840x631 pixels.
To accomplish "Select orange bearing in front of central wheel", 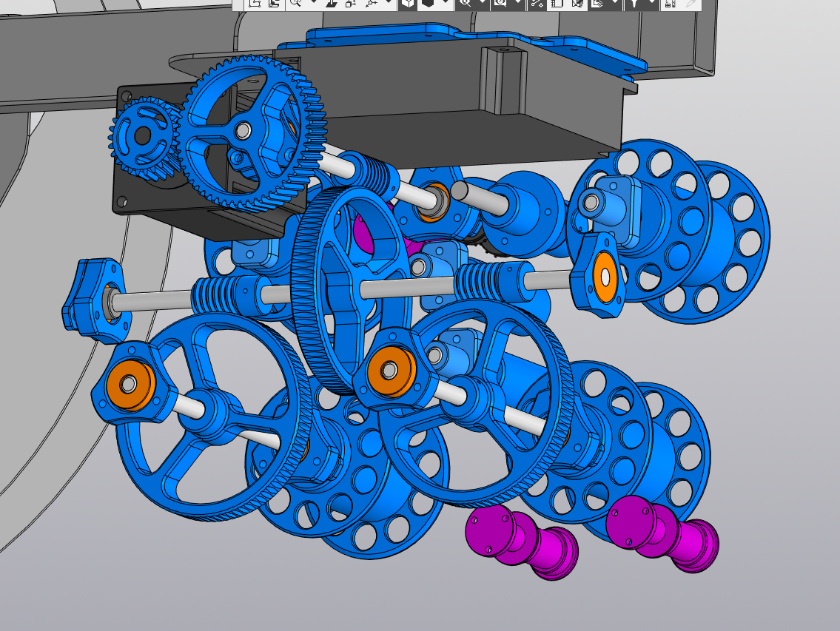I will (390, 371).
